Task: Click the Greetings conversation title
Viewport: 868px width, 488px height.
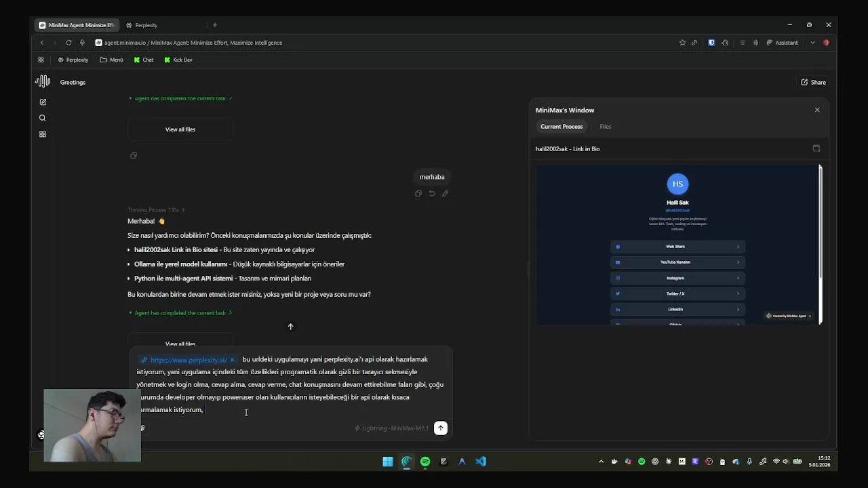Action: click(x=73, y=82)
